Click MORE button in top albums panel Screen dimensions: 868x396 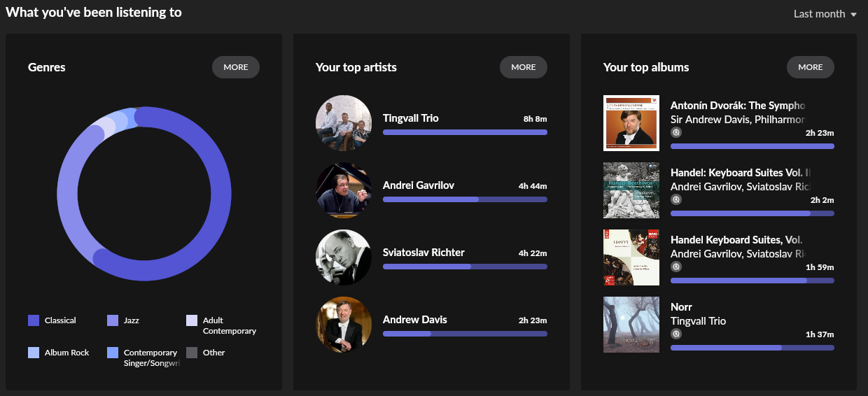(x=811, y=67)
